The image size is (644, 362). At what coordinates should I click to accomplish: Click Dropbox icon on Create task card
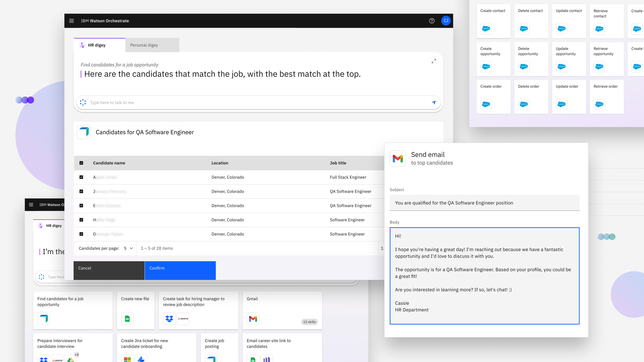[x=169, y=319]
